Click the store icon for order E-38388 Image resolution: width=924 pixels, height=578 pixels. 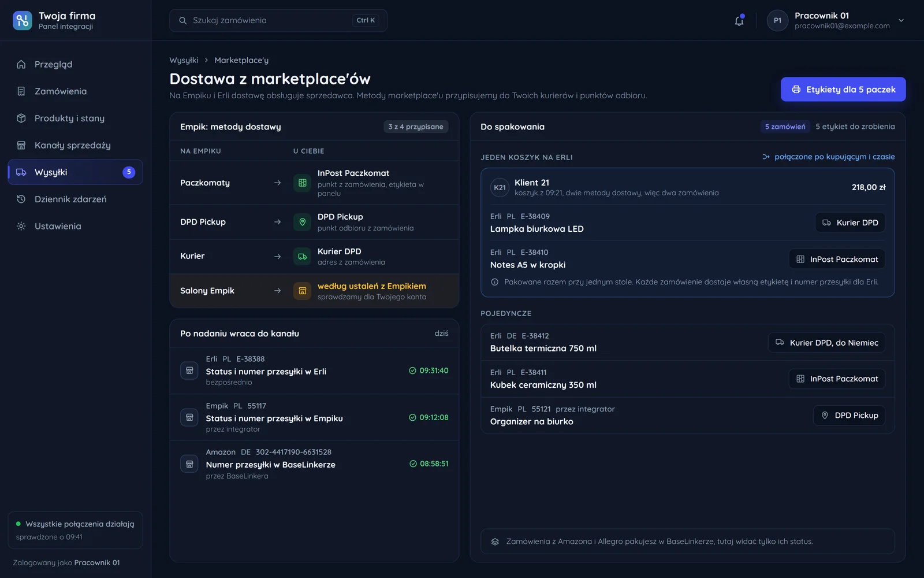(189, 370)
